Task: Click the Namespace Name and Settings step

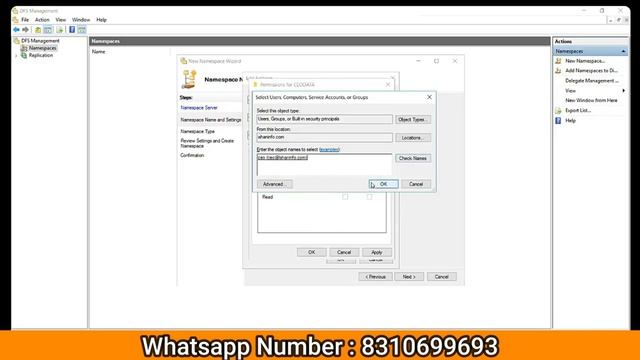Action: (x=211, y=120)
